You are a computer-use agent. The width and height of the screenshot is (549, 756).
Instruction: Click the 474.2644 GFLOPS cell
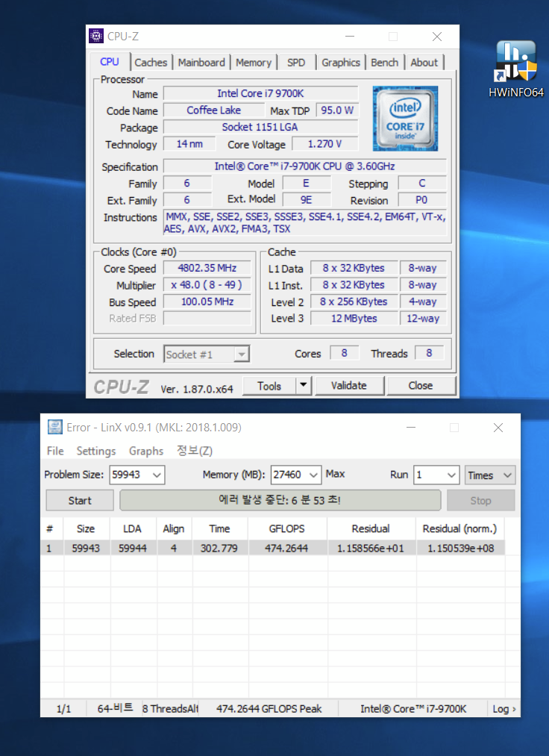(286, 549)
